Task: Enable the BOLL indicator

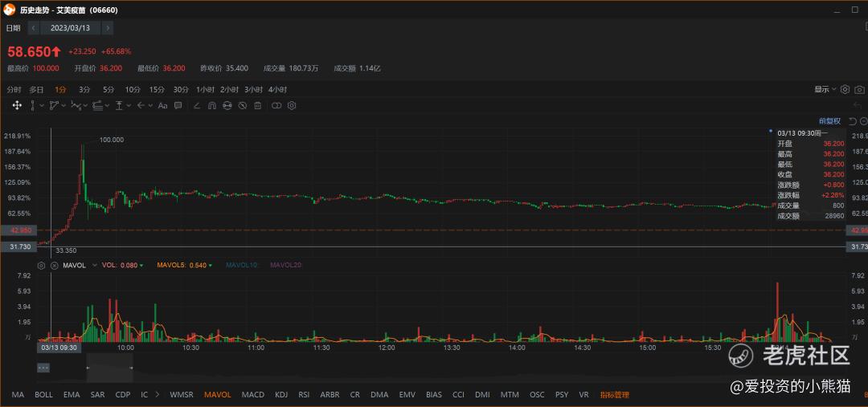Action: pos(43,395)
